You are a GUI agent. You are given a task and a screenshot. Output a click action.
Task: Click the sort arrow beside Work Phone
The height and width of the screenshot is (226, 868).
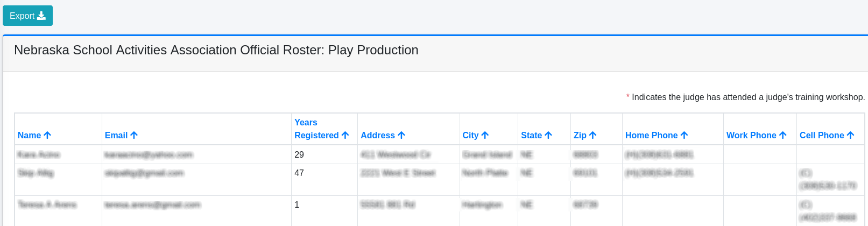(x=783, y=136)
